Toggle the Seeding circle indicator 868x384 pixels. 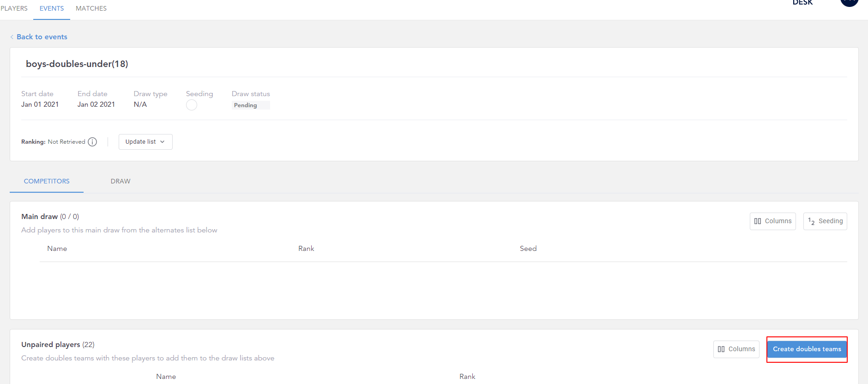pos(192,105)
